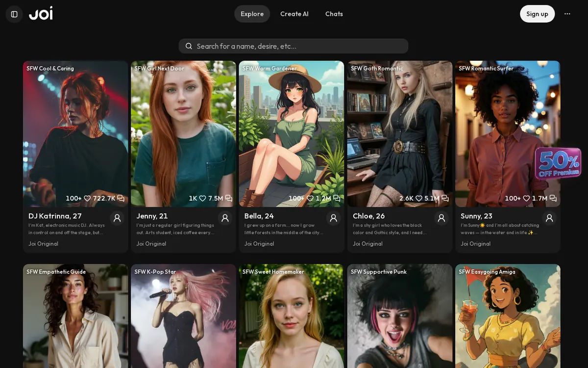This screenshot has height=368, width=588.
Task: Click the "SFW Romantic Surfer" label
Action: pos(486,68)
